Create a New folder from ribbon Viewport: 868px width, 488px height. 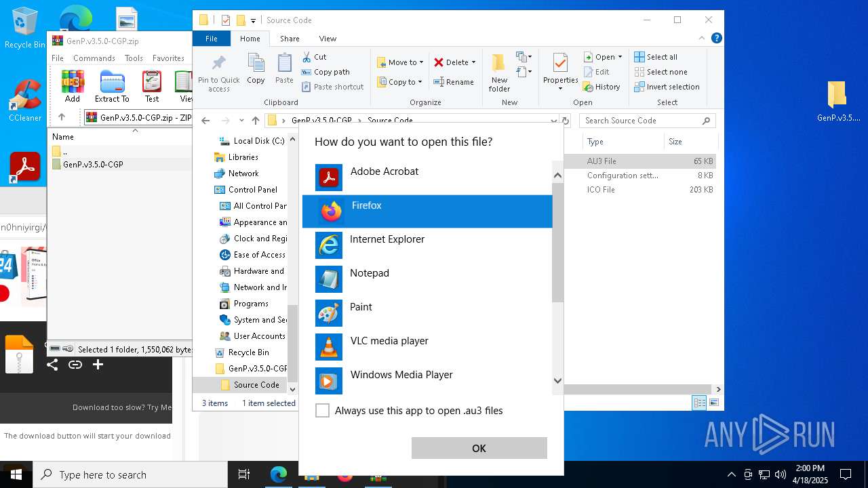pyautogui.click(x=499, y=73)
